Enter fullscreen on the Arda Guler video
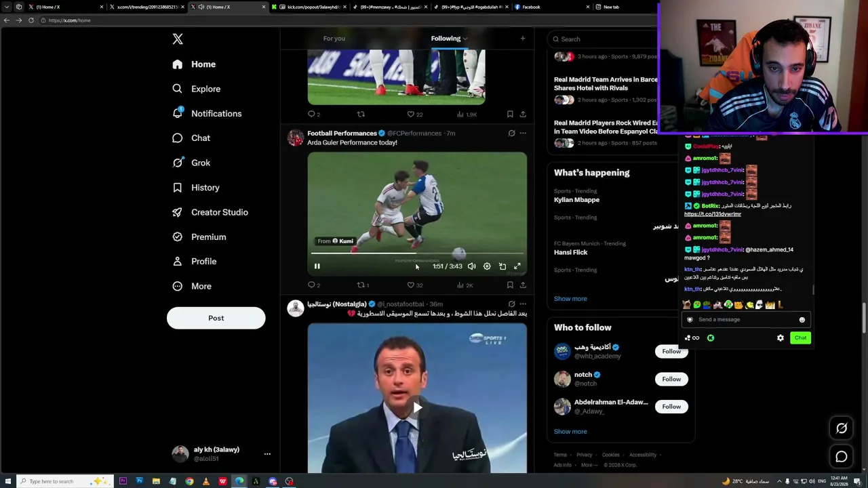868x488 pixels. [x=517, y=266]
